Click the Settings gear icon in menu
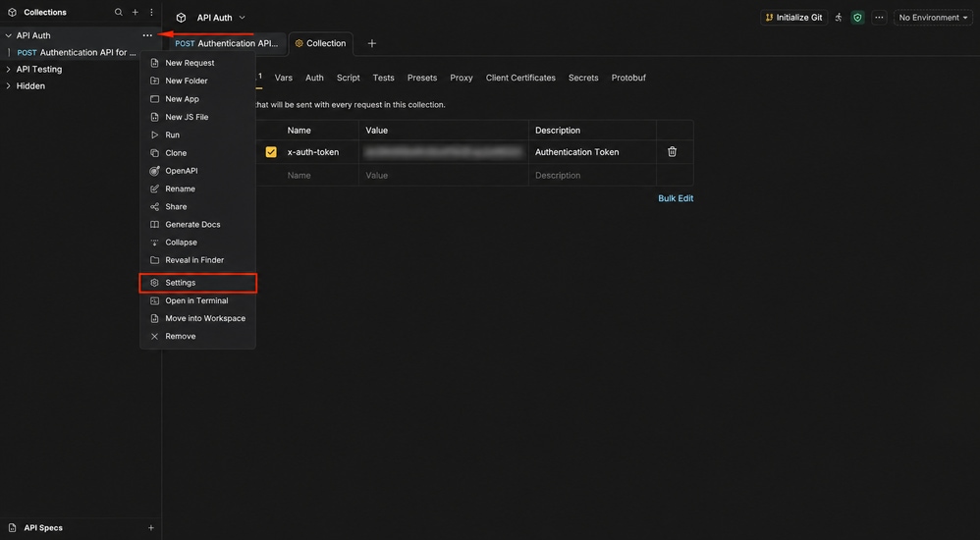The height and width of the screenshot is (540, 980). coord(154,283)
